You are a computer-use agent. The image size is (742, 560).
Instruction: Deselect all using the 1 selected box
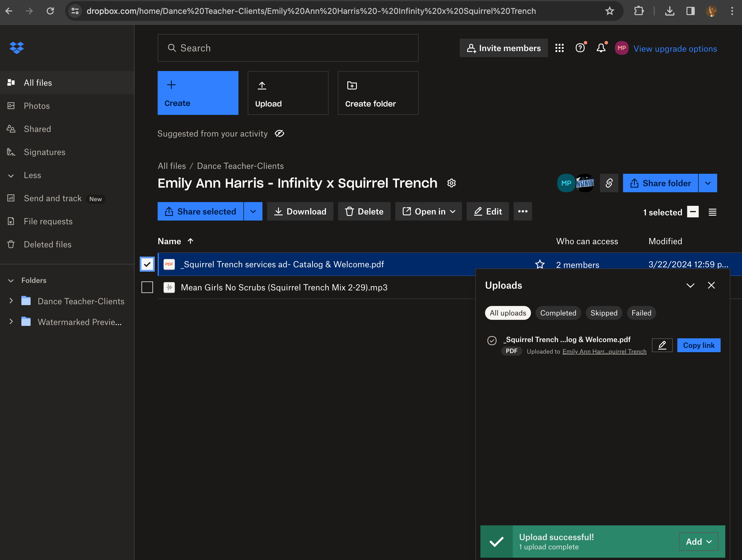coord(692,212)
